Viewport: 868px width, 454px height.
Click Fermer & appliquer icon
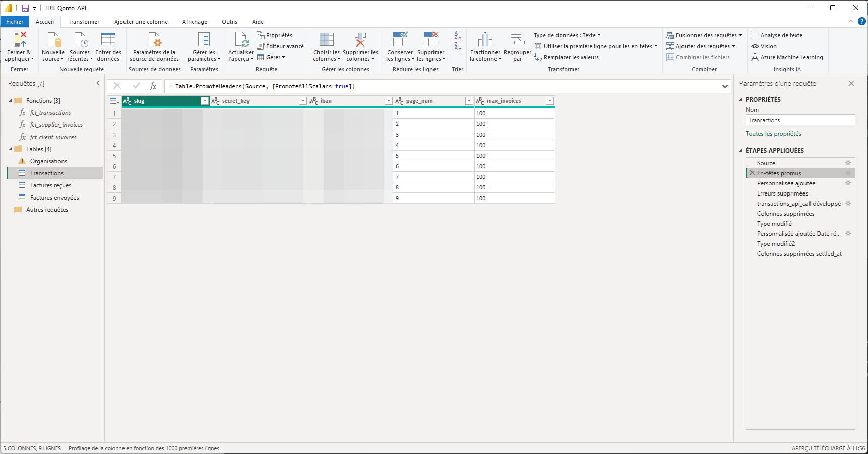point(20,40)
